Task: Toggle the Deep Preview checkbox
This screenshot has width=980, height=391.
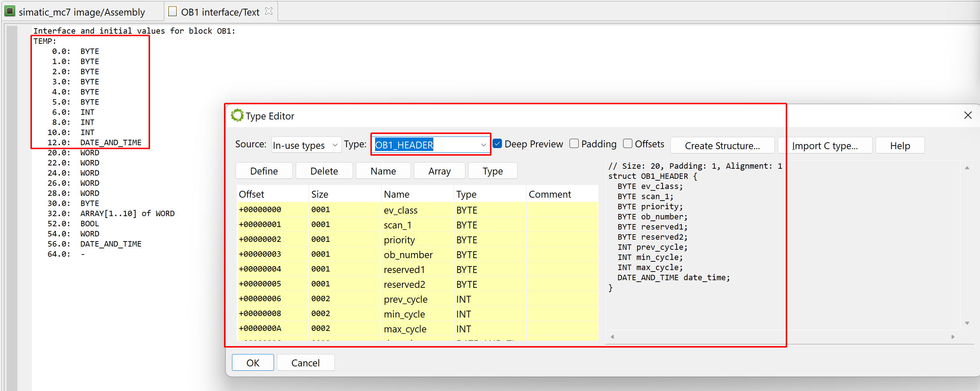Action: (497, 144)
